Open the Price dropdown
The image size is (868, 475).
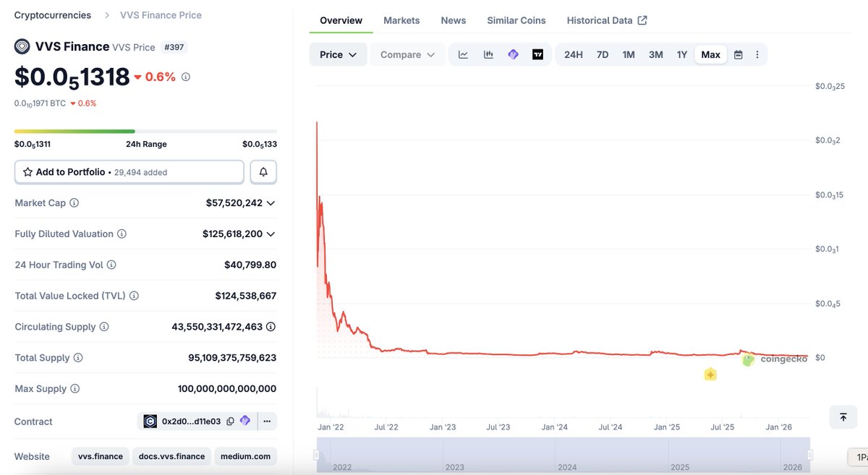pos(339,55)
